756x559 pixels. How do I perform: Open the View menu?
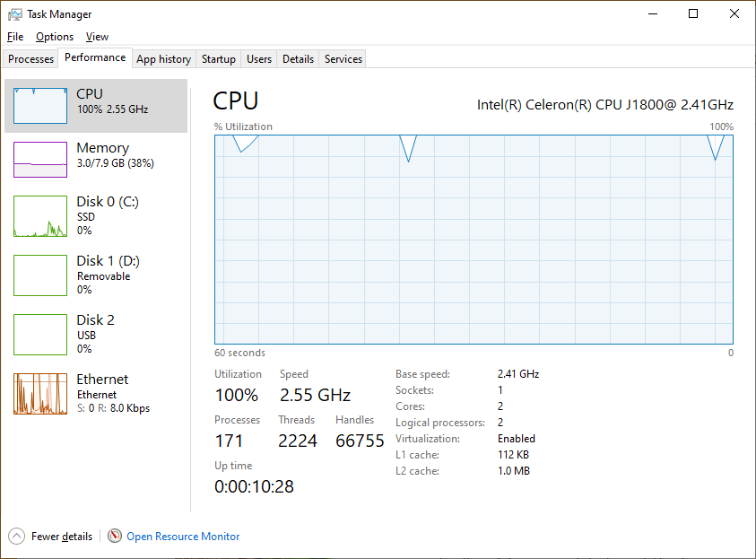(97, 37)
